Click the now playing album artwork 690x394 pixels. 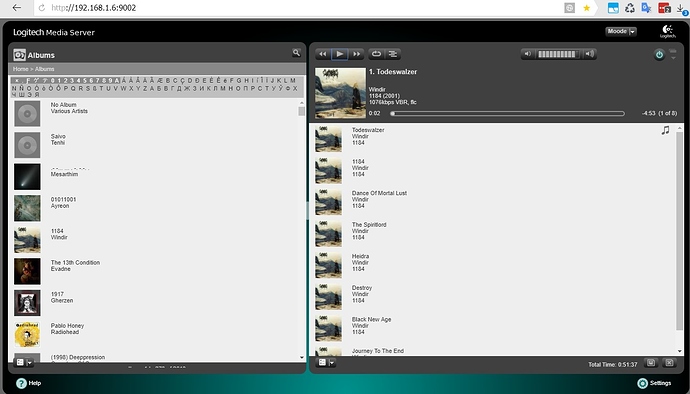point(340,93)
